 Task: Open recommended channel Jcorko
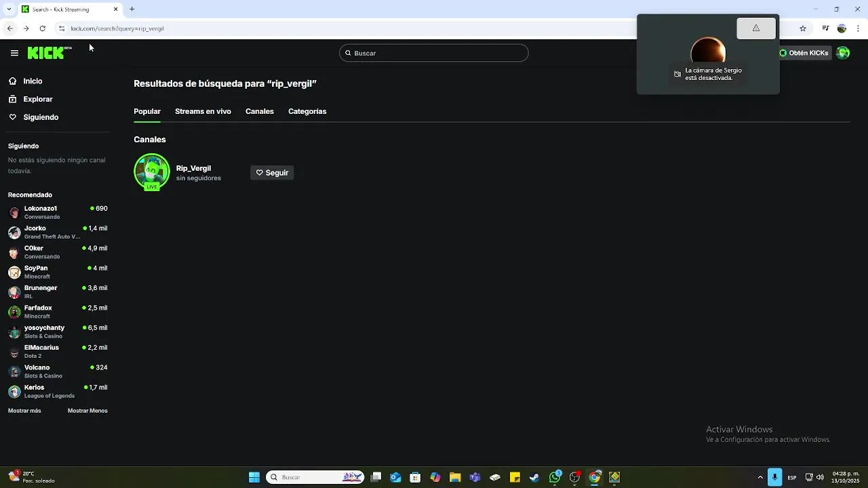point(58,232)
